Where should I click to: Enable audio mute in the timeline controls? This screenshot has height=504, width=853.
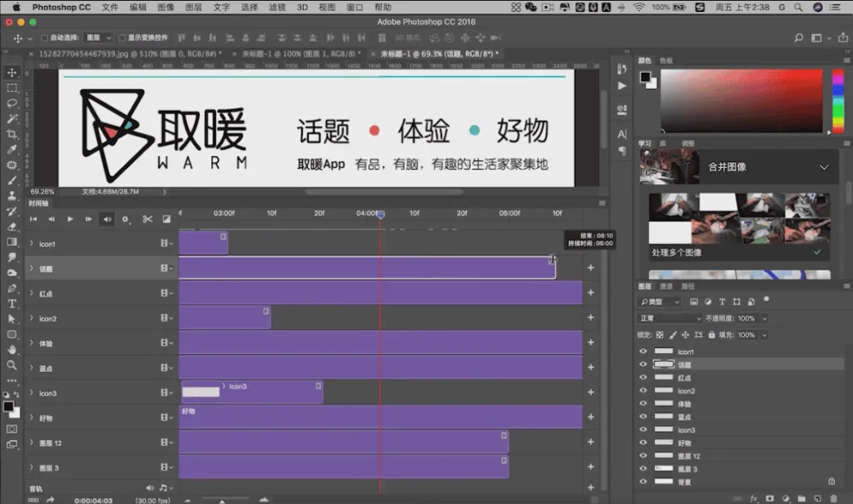(107, 219)
